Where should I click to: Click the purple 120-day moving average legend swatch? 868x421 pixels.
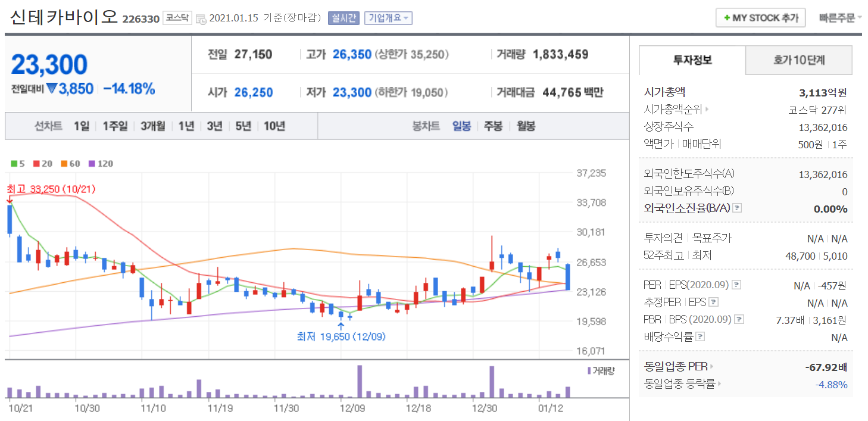coord(92,163)
